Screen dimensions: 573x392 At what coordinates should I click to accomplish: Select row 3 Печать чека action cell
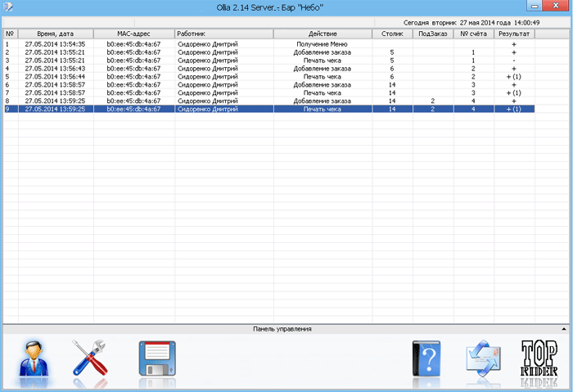[323, 61]
